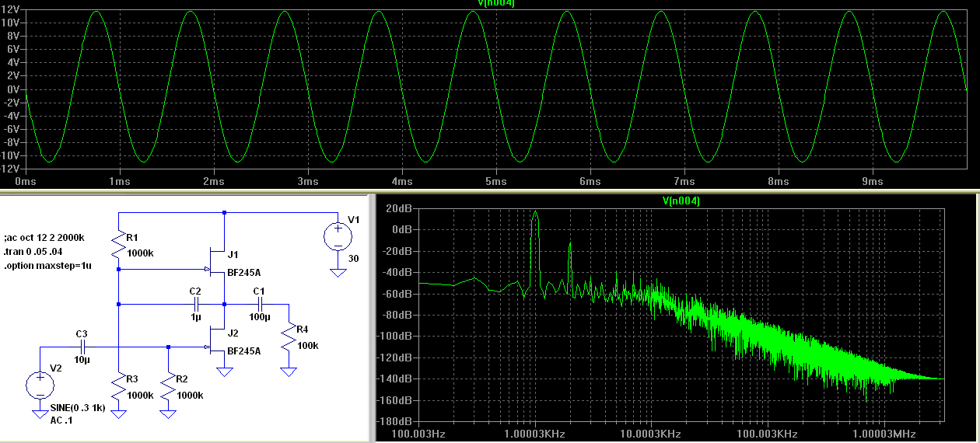Viewport: 980px width, 443px height.
Task: Click the -180dB label on the FFT axis
Action: (x=395, y=422)
